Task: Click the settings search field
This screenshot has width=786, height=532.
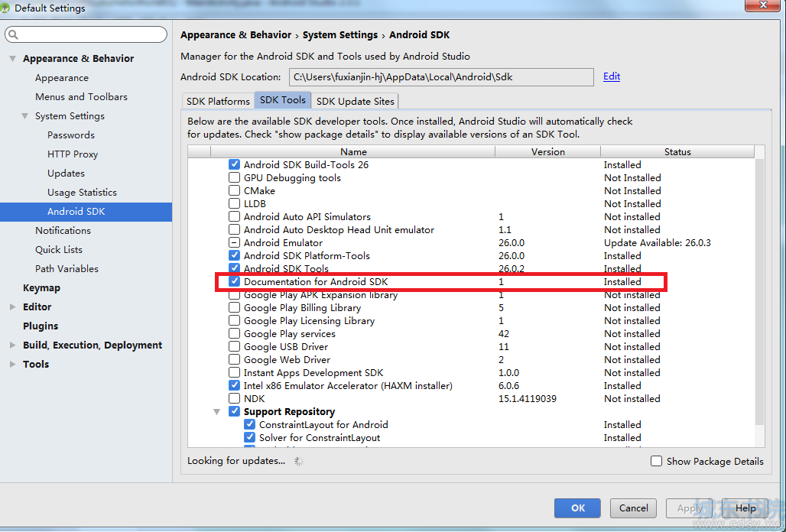Action: click(x=86, y=34)
